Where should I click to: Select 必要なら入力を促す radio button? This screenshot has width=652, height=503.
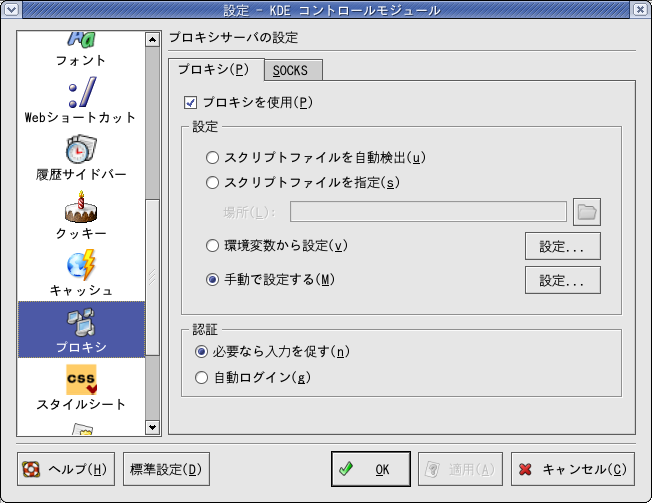pyautogui.click(x=201, y=352)
